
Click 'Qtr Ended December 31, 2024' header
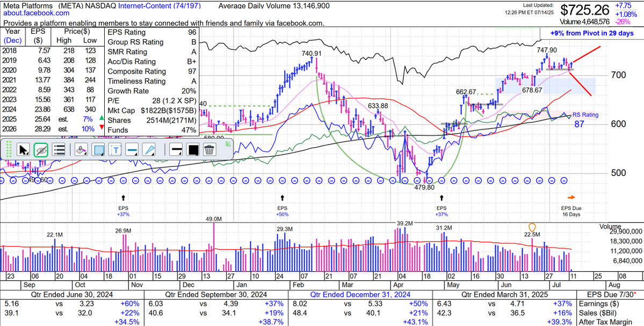pos(360,294)
